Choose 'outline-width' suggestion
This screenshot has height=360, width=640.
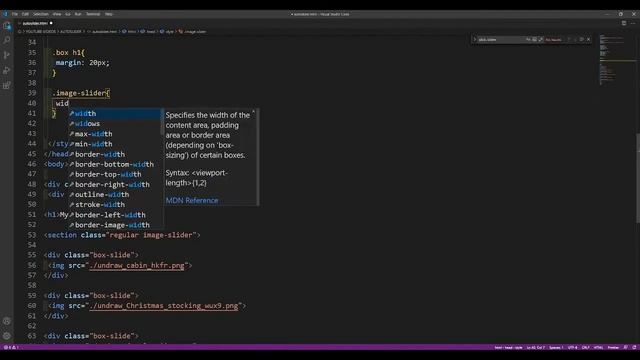[116, 195]
